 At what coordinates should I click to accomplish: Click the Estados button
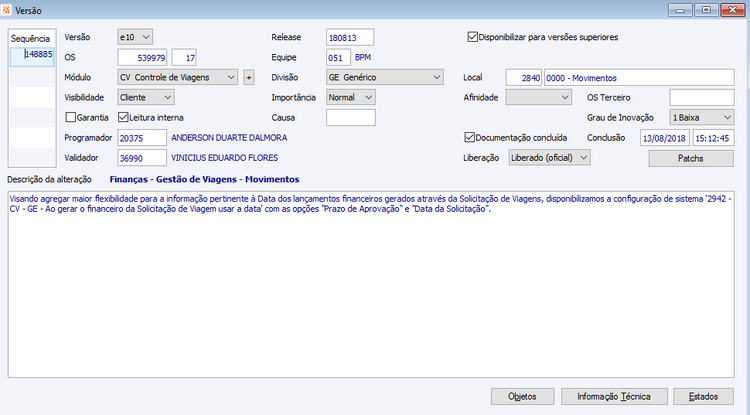[x=703, y=396]
